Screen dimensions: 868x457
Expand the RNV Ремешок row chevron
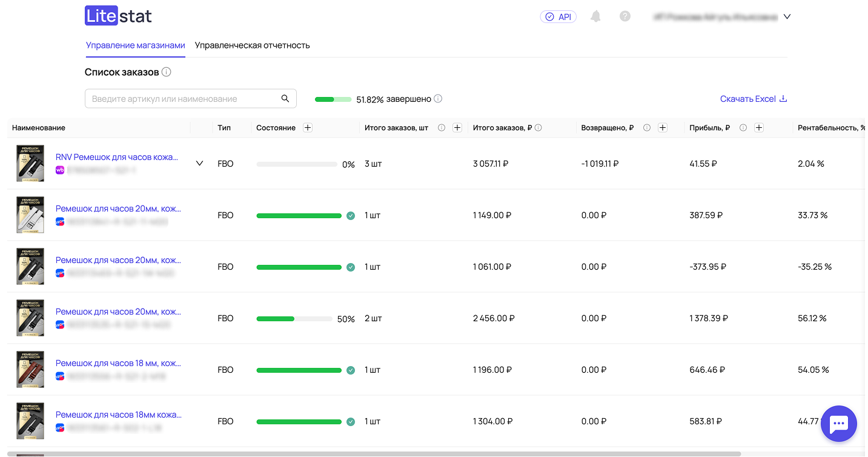pyautogui.click(x=200, y=164)
